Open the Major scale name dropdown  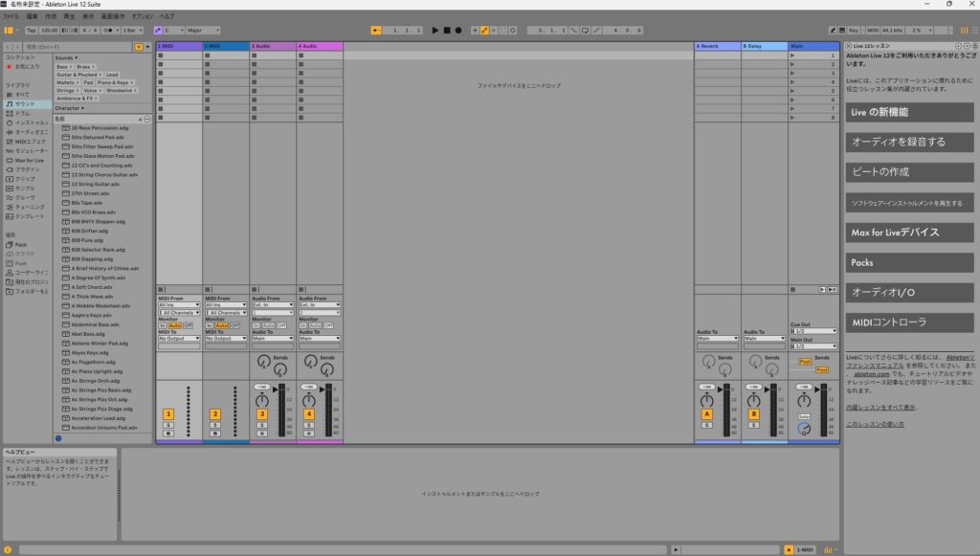(x=203, y=30)
